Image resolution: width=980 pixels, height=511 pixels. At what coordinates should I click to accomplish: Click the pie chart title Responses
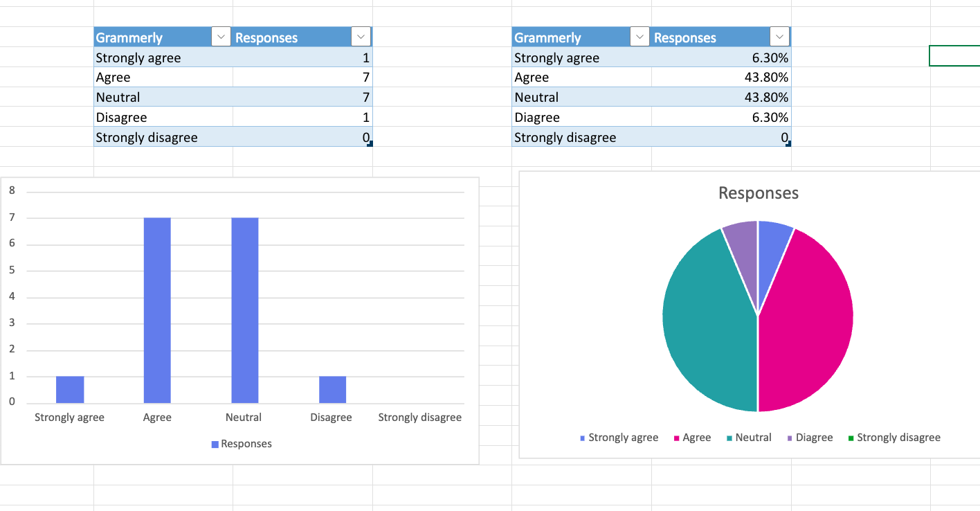point(758,193)
